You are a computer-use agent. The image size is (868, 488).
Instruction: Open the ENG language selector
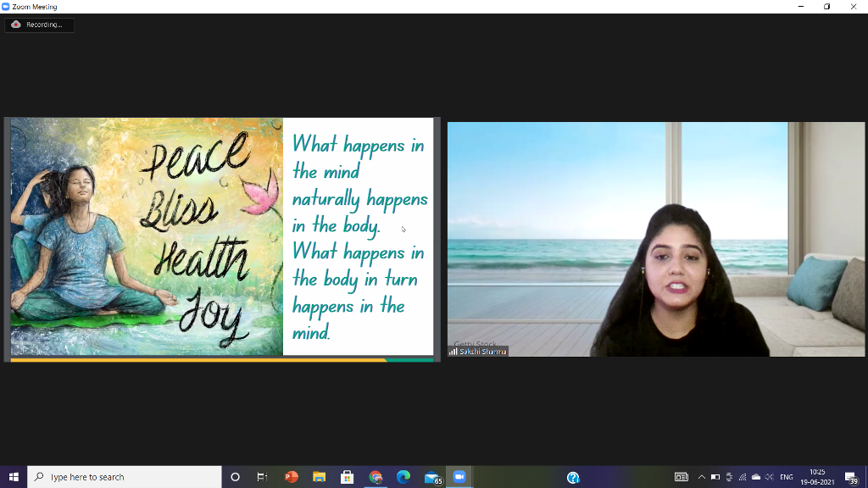coord(786,477)
